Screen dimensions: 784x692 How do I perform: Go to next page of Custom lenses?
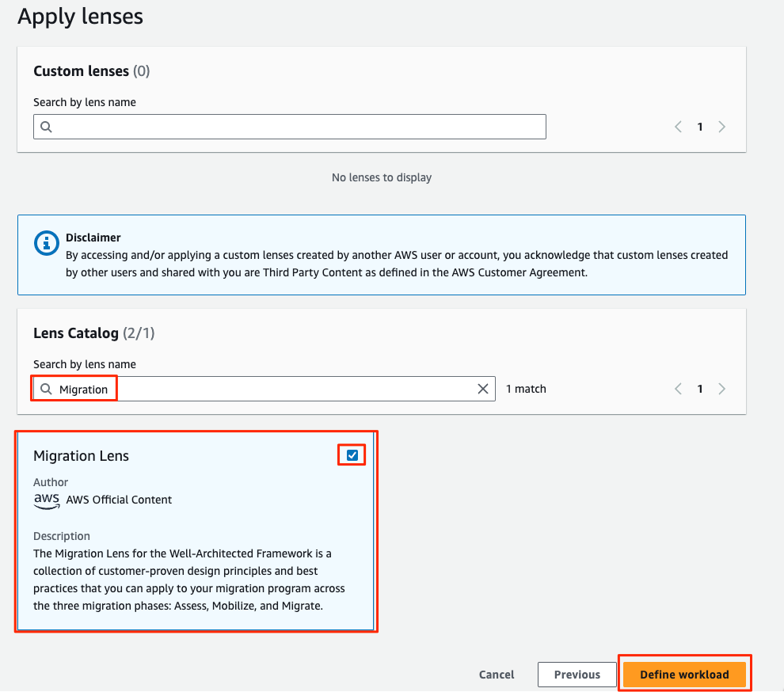click(721, 127)
